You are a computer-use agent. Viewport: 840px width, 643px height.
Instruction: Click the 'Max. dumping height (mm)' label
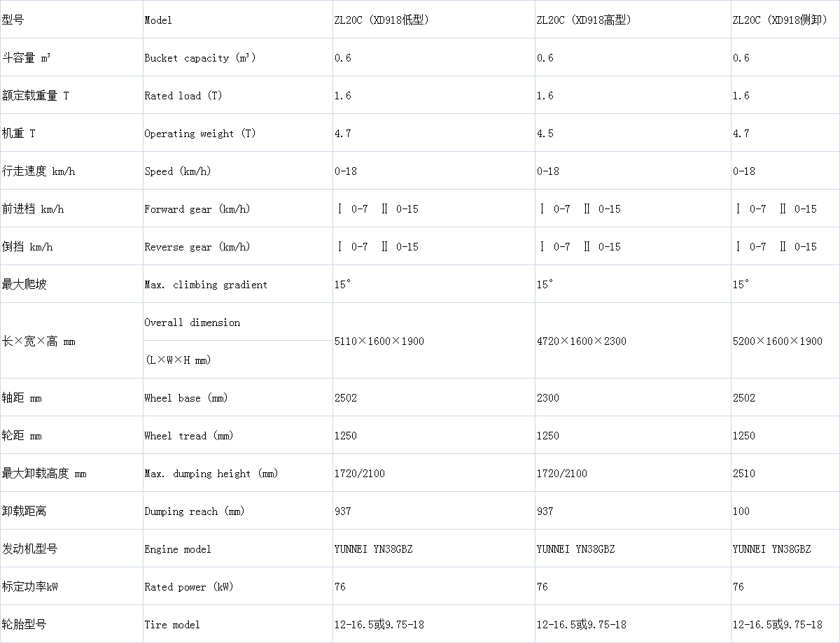[211, 474]
